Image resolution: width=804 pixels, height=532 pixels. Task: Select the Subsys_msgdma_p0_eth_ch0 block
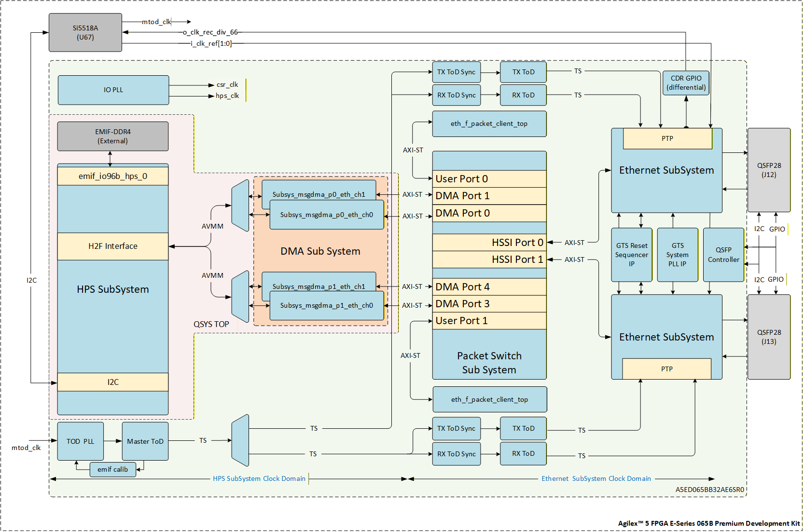[327, 216]
